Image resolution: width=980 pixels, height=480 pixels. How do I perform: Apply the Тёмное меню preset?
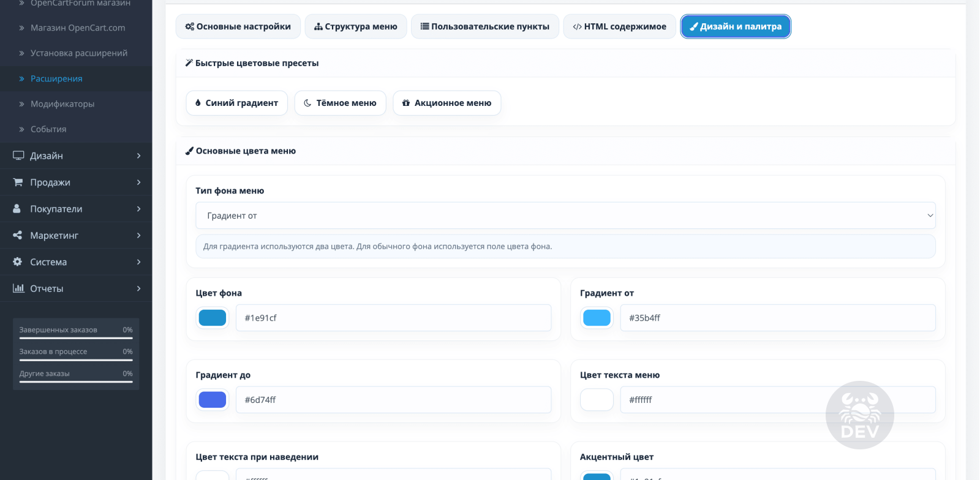tap(340, 103)
